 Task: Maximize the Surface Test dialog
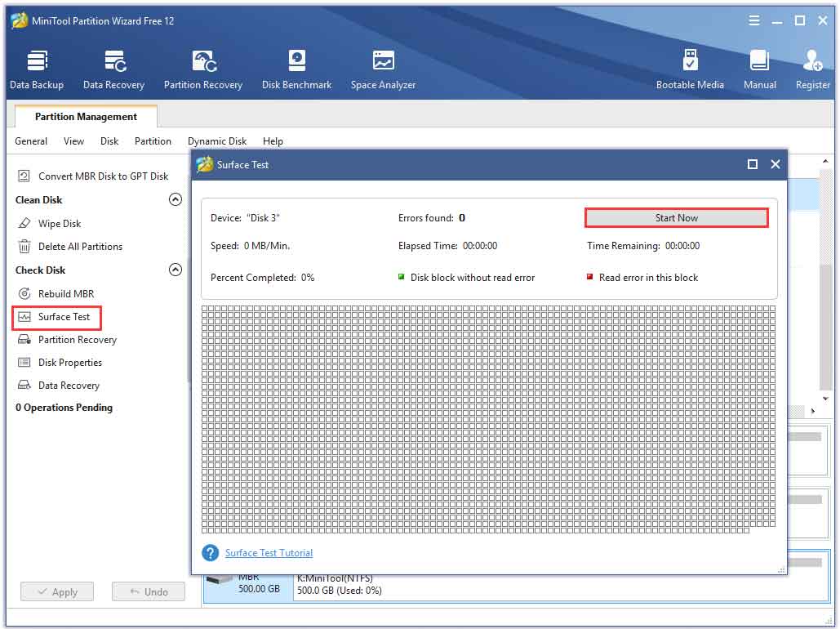pyautogui.click(x=753, y=164)
